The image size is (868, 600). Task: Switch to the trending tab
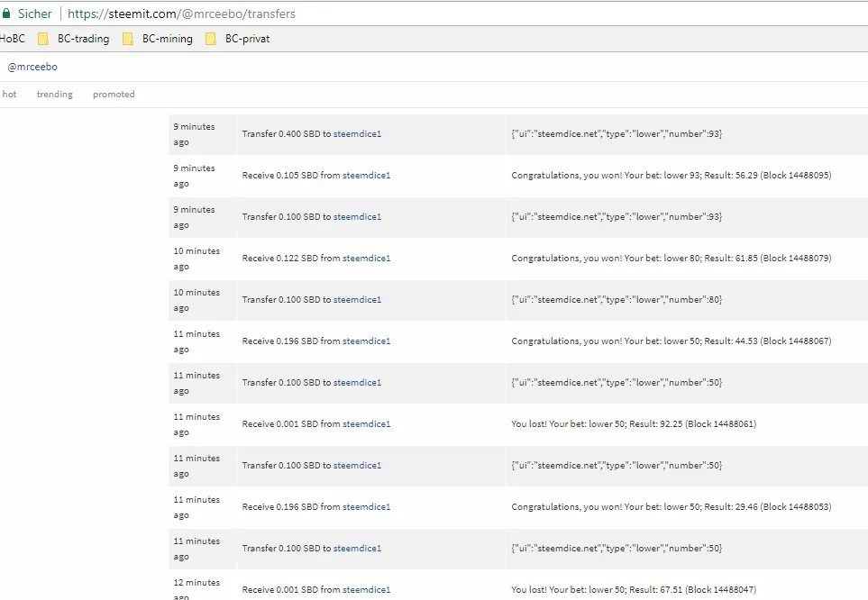pos(55,94)
